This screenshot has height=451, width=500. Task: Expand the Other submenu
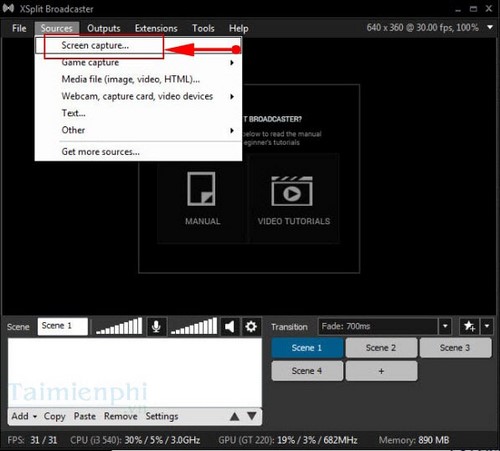click(x=138, y=130)
